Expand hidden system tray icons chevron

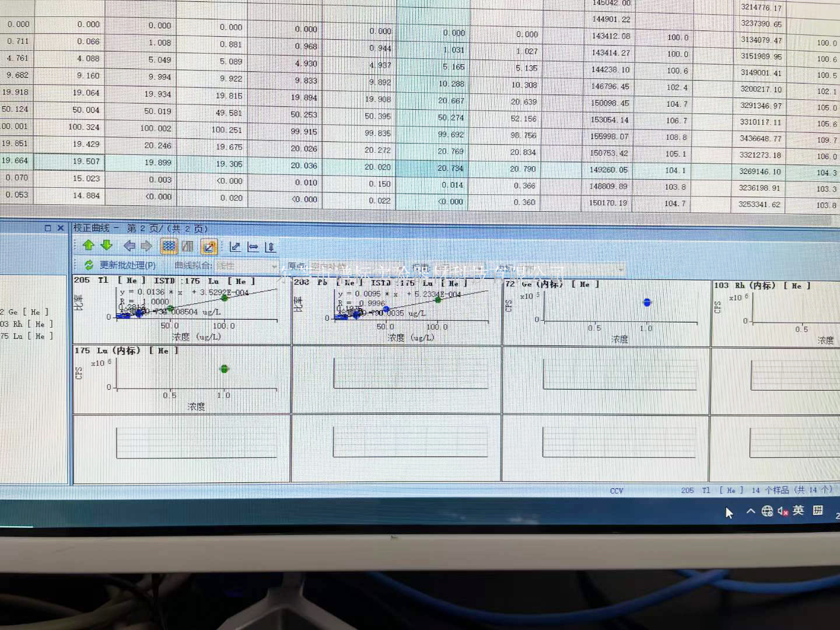tap(751, 512)
